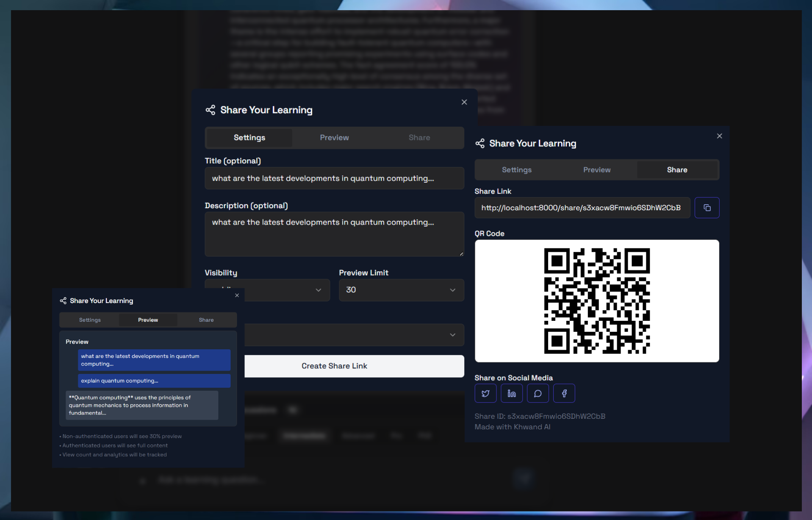Share via the chat message icon
The height and width of the screenshot is (520, 812).
point(538,393)
